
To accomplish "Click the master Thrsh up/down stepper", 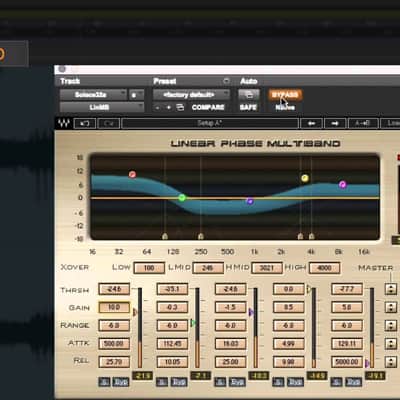I will [x=391, y=289].
